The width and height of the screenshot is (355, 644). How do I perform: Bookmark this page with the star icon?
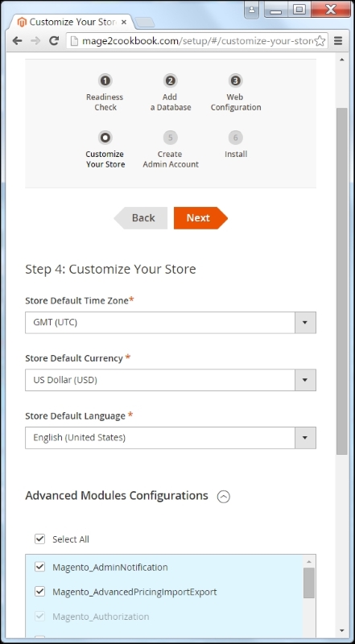(320, 41)
